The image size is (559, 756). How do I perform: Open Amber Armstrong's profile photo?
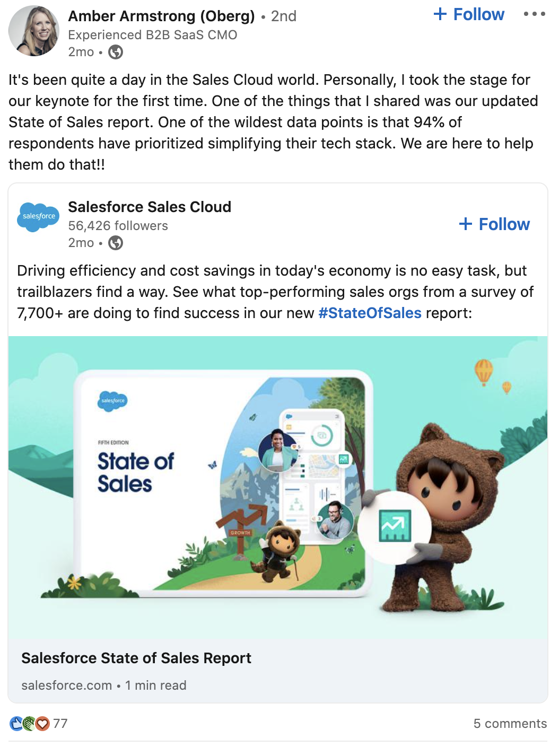coord(33,31)
